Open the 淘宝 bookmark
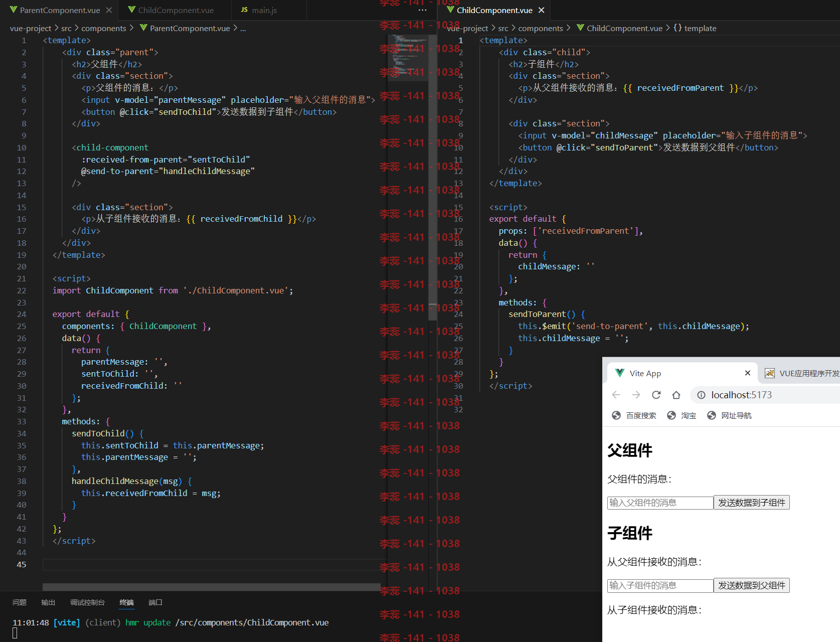Image resolution: width=840 pixels, height=642 pixels. (682, 415)
